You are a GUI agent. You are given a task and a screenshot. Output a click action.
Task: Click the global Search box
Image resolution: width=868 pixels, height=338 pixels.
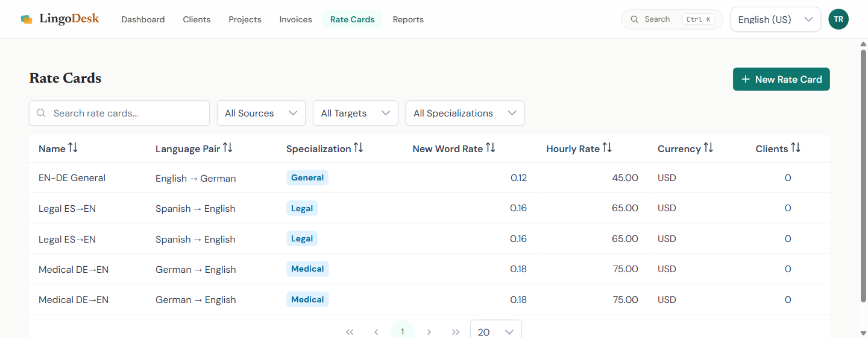point(672,19)
